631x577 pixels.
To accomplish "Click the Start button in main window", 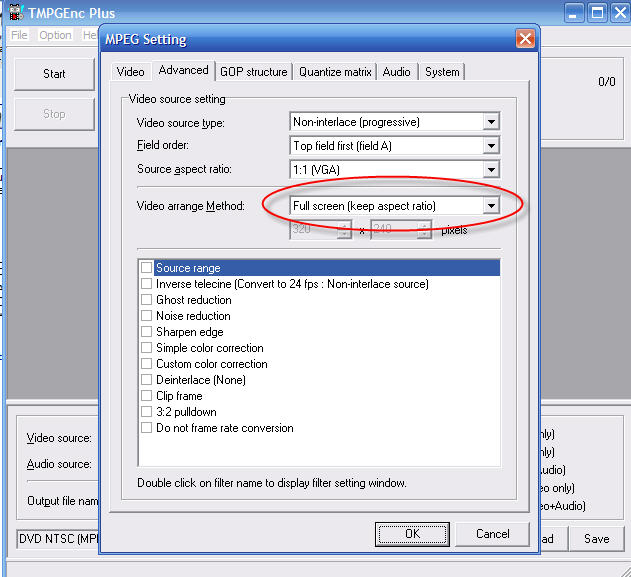I will click(54, 74).
